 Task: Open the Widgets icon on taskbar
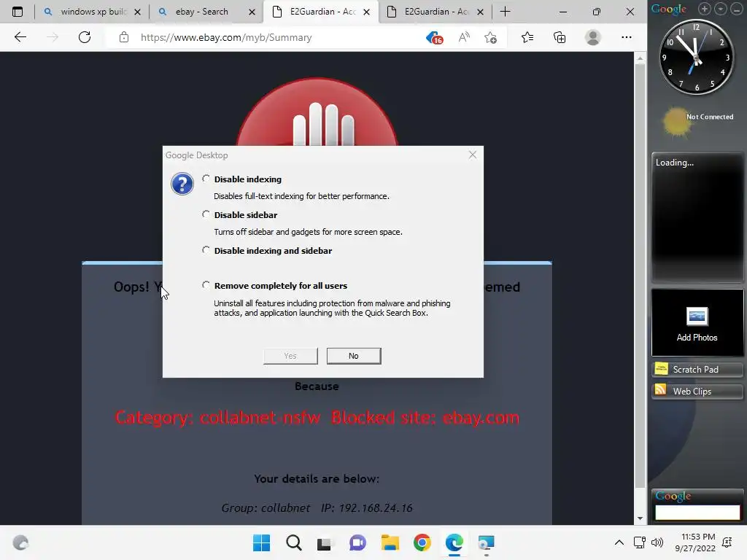pos(20,542)
